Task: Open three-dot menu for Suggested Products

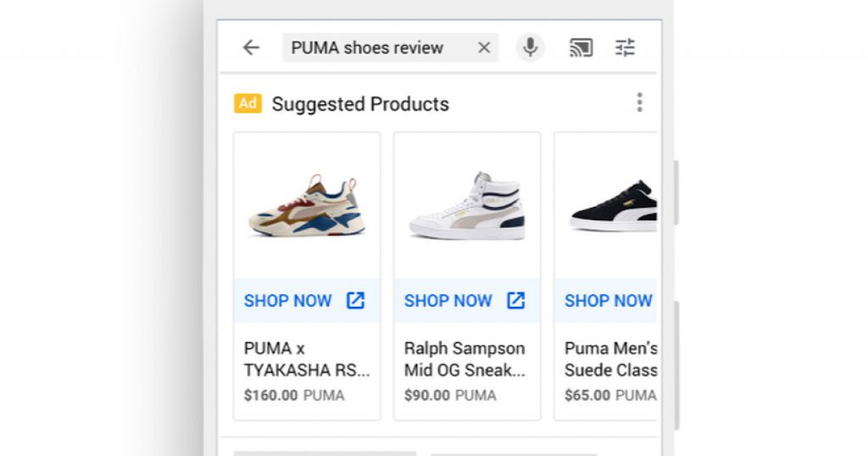Action: pyautogui.click(x=639, y=103)
